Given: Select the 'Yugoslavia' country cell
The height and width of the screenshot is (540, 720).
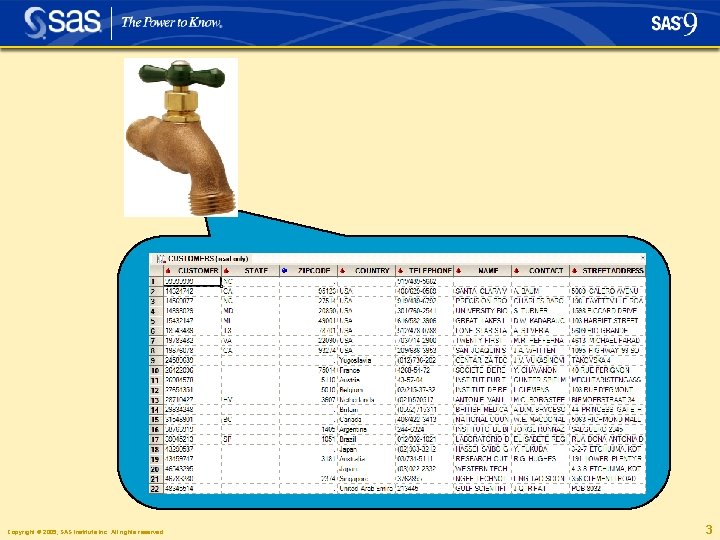Looking at the screenshot, I should tap(366, 360).
